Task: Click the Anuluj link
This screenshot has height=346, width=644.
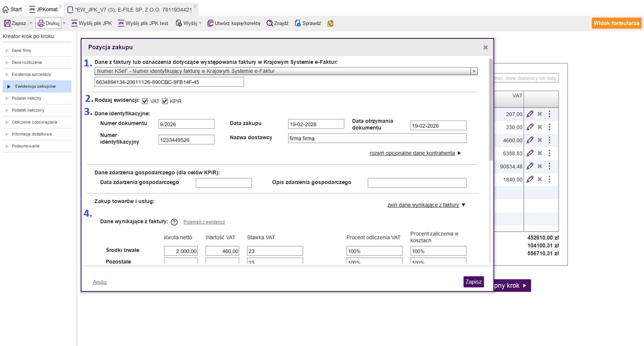Action: point(100,282)
